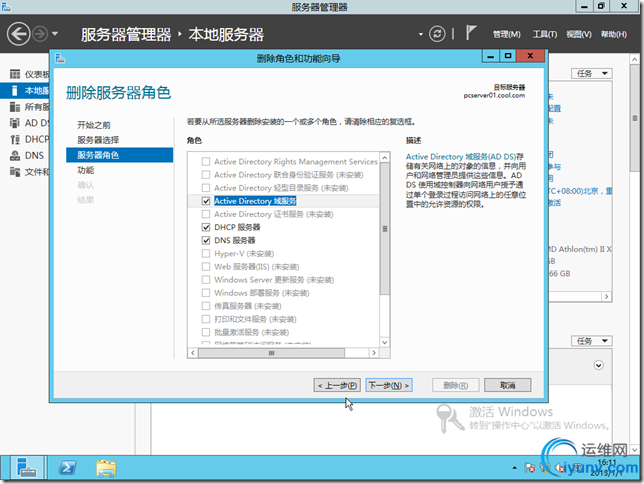Click roles list scroll right arrow

[374, 353]
